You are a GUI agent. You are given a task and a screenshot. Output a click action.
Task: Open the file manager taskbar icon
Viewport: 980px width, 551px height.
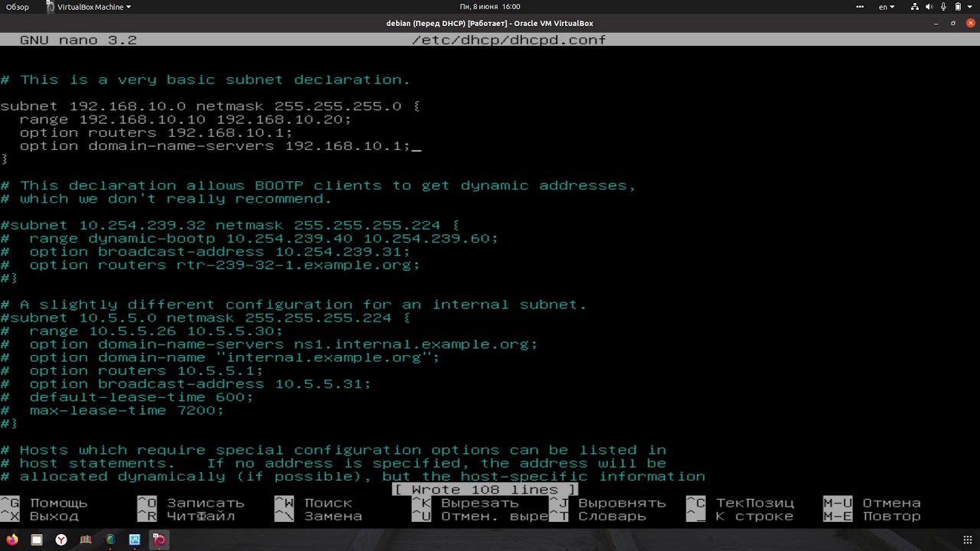pos(36,540)
